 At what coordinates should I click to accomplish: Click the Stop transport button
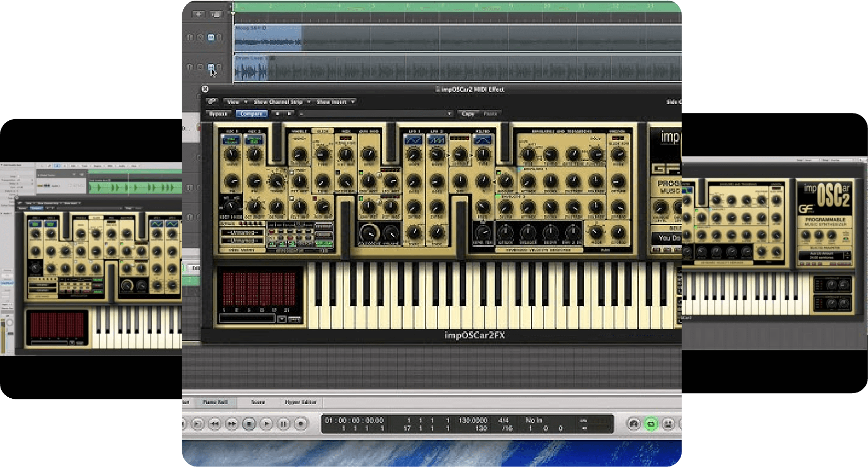(249, 424)
